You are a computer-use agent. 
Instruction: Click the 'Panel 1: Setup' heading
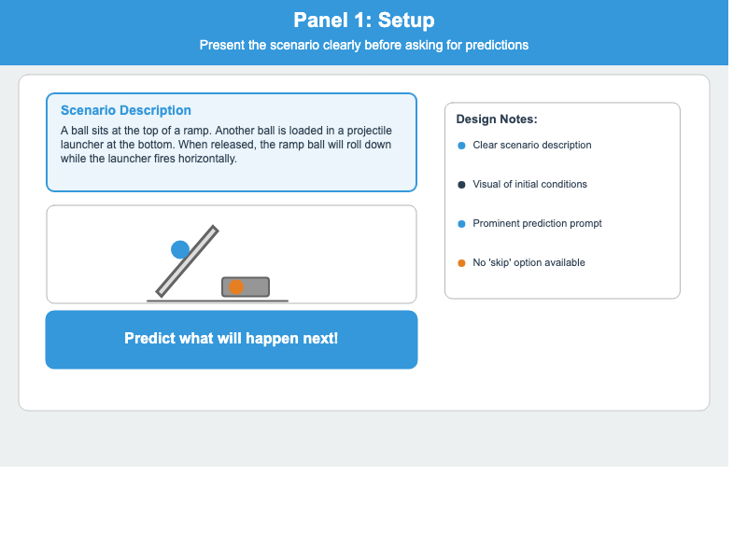(363, 21)
